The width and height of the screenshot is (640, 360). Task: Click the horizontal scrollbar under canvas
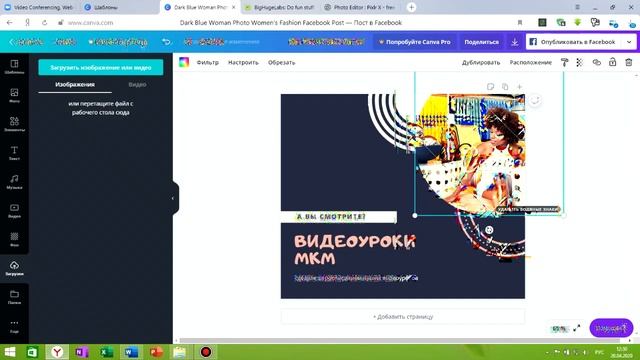(399, 340)
